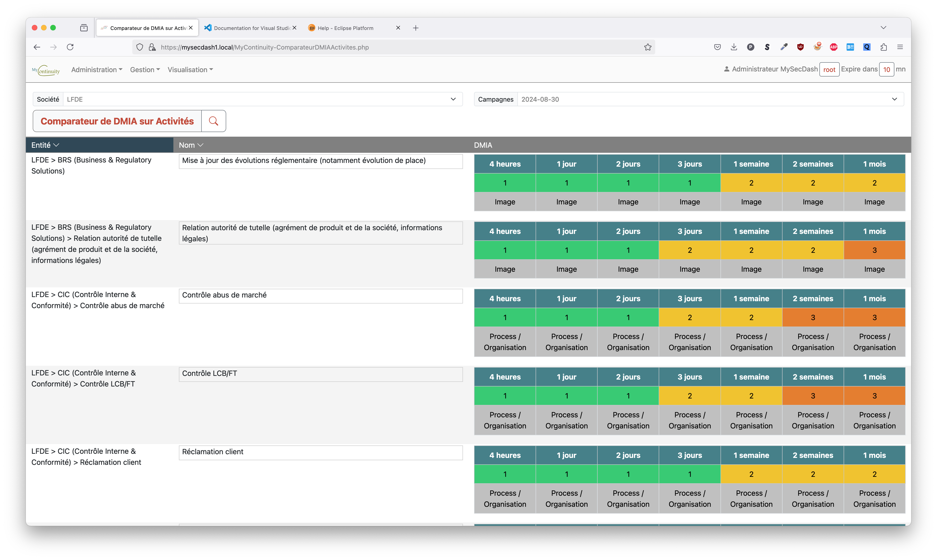The height and width of the screenshot is (560, 937).
Task: Click the black S extension icon
Action: tap(767, 47)
